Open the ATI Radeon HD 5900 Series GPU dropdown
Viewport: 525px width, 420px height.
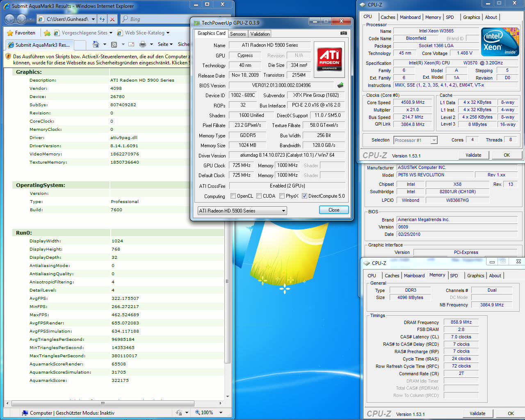coord(242,210)
